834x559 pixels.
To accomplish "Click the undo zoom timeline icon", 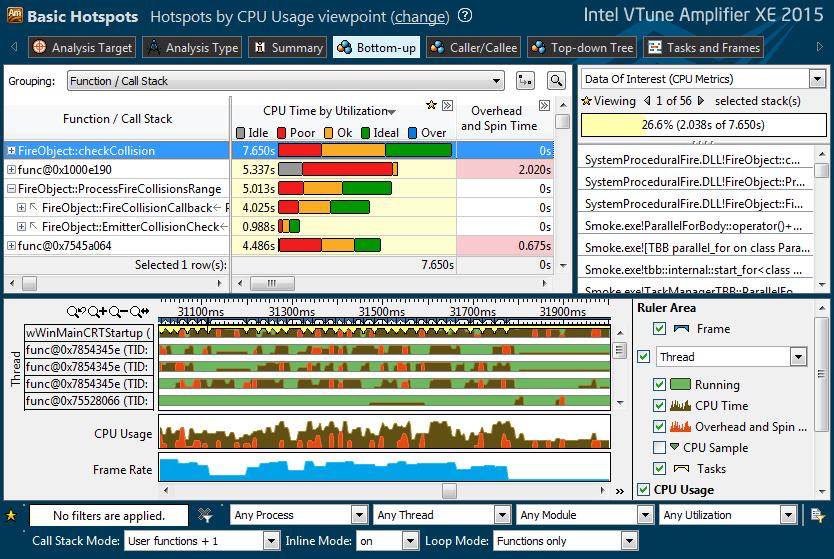I will click(76, 312).
